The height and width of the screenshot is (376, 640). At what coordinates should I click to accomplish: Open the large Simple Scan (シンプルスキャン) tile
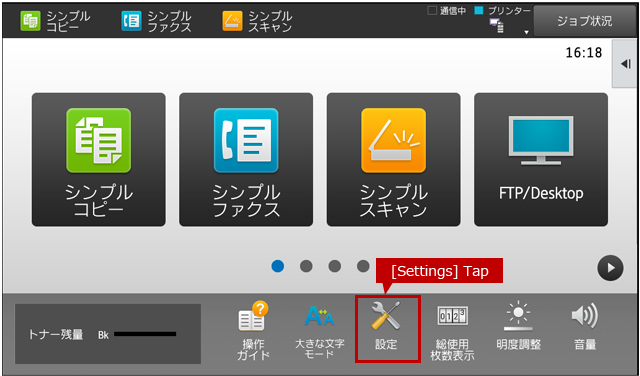pos(393,160)
